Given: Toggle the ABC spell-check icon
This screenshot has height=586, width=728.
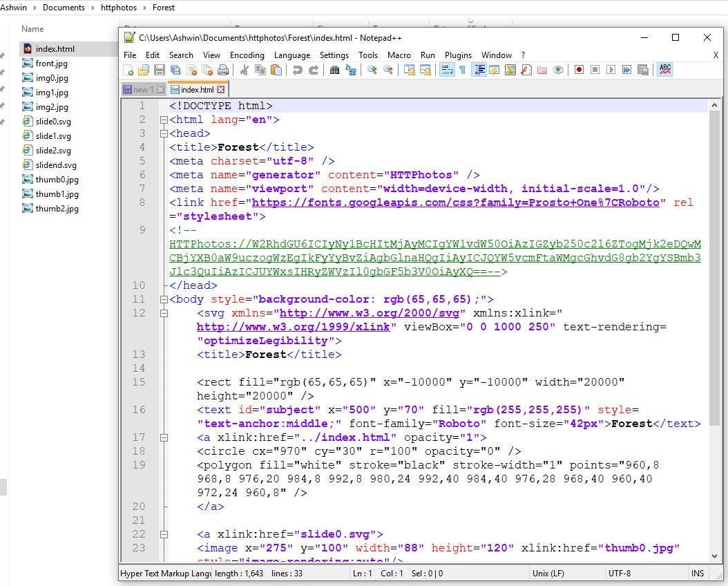Looking at the screenshot, I should 665,70.
